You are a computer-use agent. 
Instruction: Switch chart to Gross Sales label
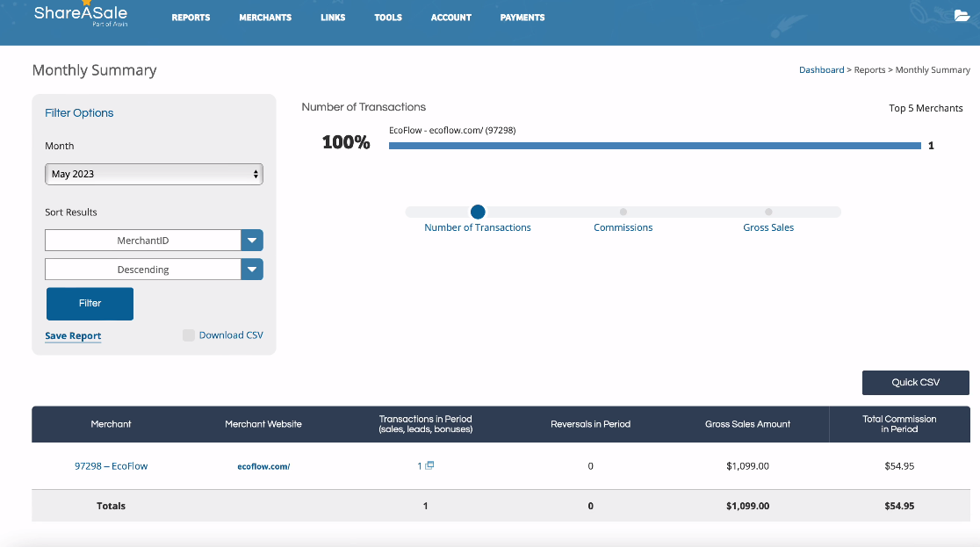tap(768, 227)
